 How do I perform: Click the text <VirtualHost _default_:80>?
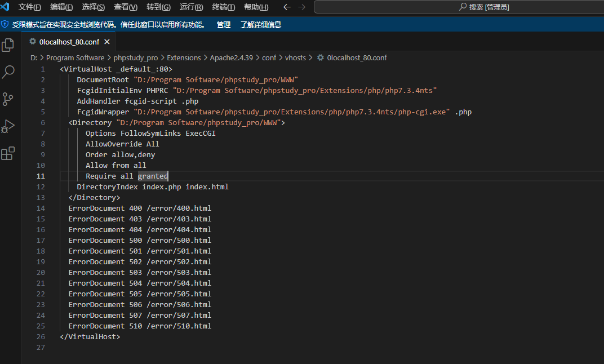(x=116, y=69)
